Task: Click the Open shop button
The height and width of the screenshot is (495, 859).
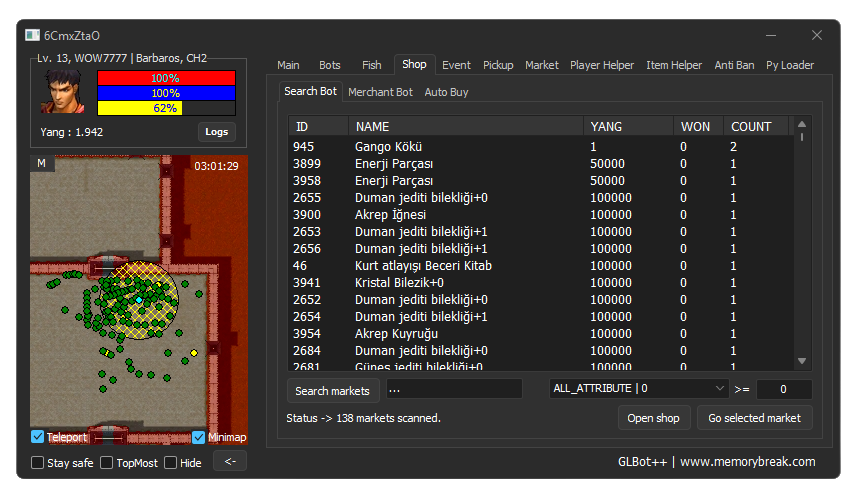Action: (x=654, y=418)
